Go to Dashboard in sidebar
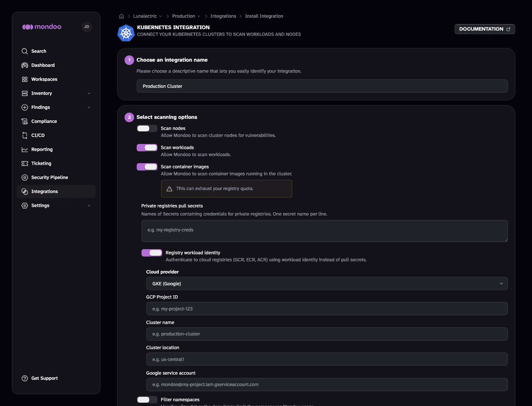Screen dimensions: 532x406 click(56, 65)
